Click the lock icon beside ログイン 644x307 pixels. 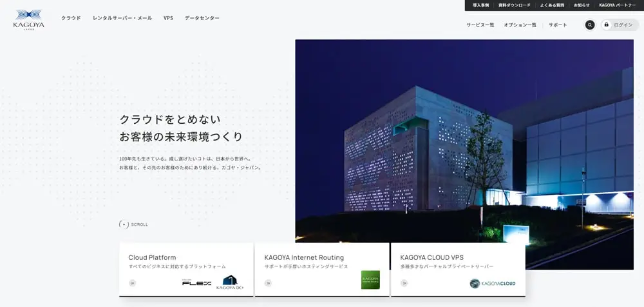tap(607, 25)
